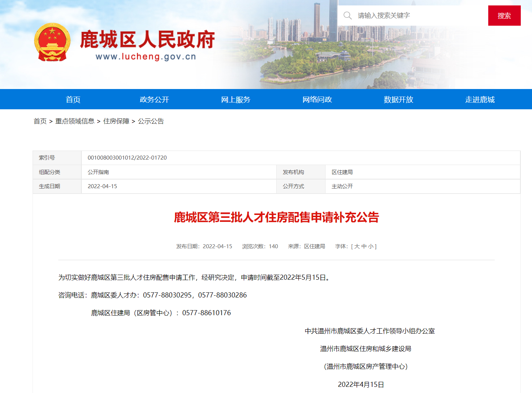Go to 网上服务 in navigation bar
The width and height of the screenshot is (532, 393).
(236, 100)
